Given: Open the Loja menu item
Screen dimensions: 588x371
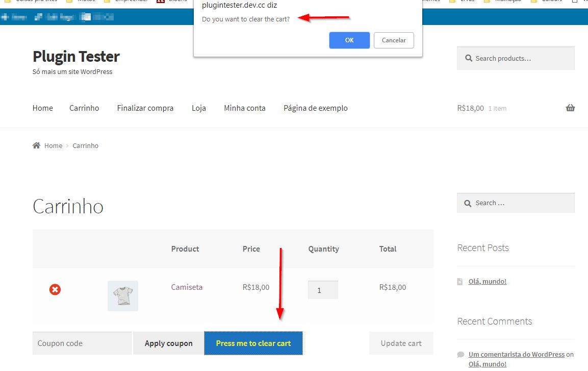Looking at the screenshot, I should click(199, 108).
